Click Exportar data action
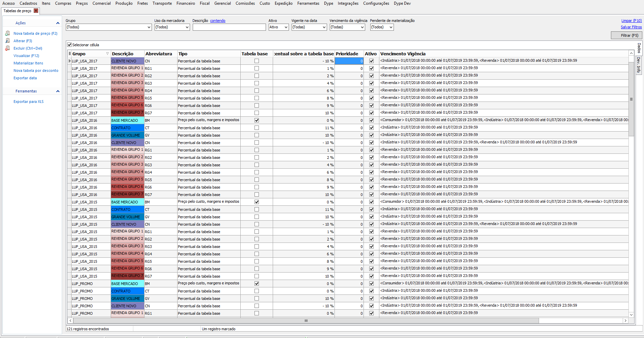Image resolution: width=644 pixels, height=338 pixels. point(25,78)
